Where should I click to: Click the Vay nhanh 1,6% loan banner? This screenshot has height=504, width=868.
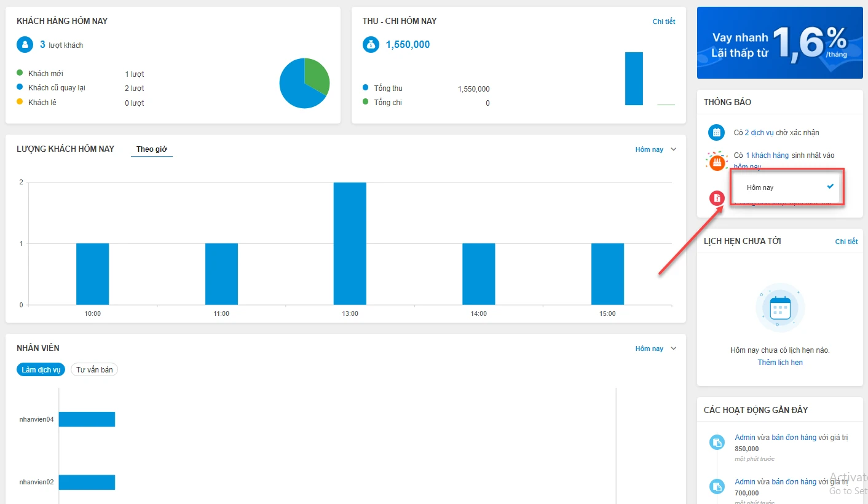[780, 43]
